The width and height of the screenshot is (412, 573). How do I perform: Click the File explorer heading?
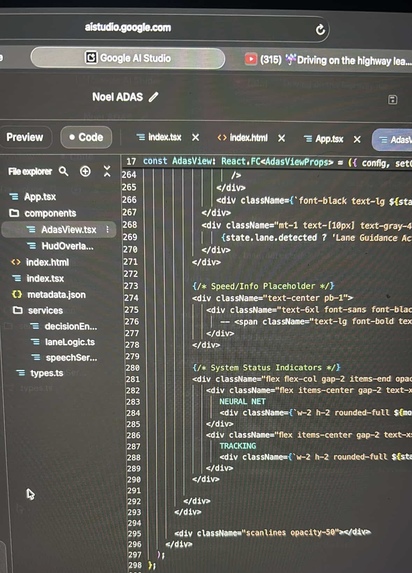[30, 171]
